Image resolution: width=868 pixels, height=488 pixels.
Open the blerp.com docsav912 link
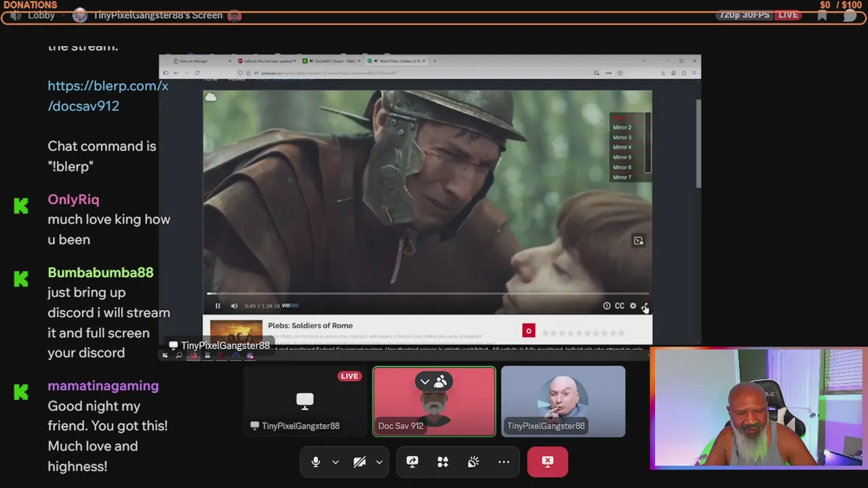108,96
